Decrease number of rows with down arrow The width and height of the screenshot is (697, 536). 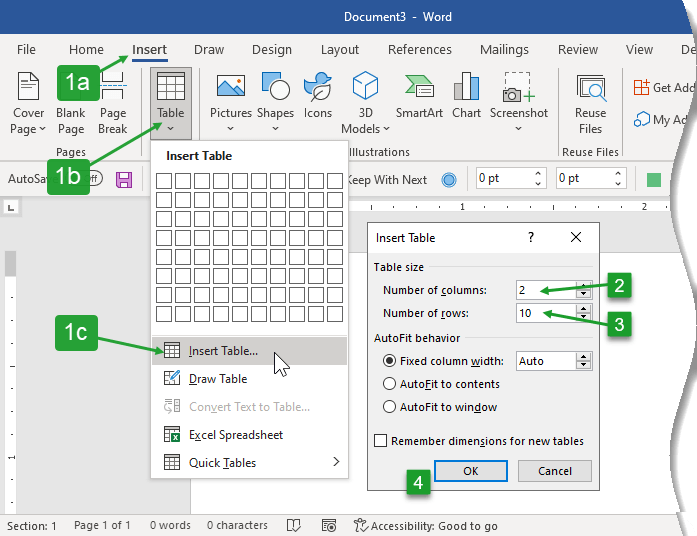583,317
